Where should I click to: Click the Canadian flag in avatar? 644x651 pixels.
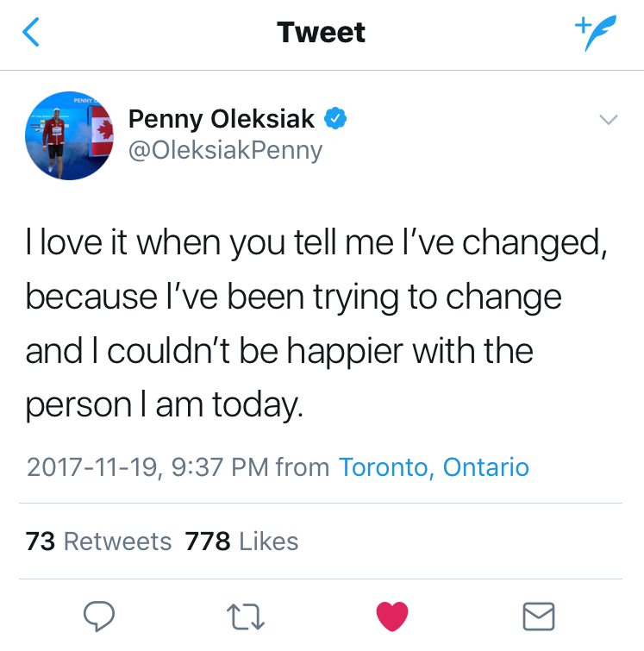103,131
